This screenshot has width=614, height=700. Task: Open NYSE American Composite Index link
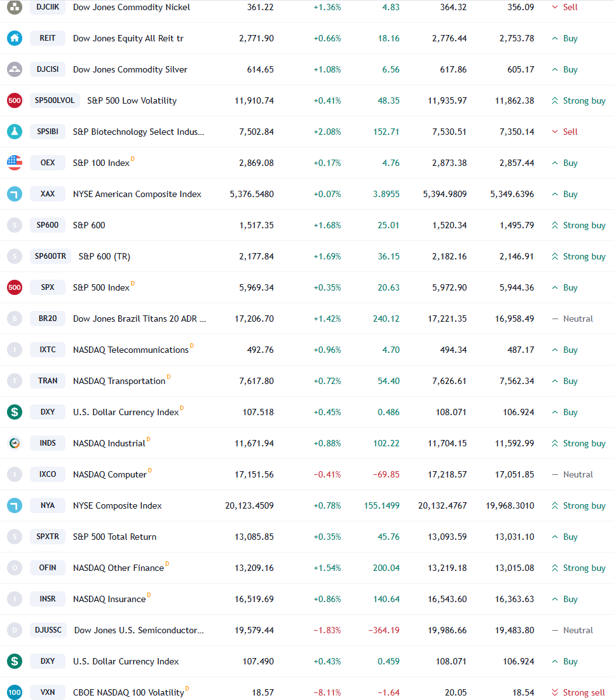[137, 194]
